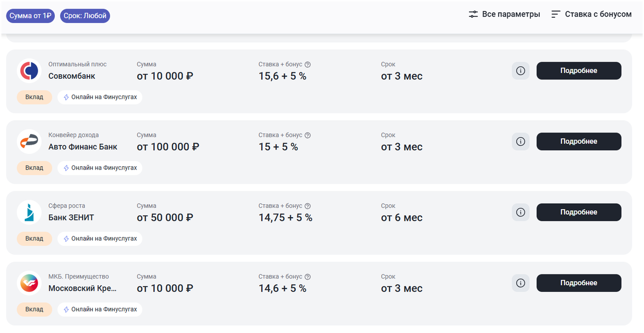Click the sort lines icon beside Ставка с бонусом
The width and height of the screenshot is (644, 333).
[556, 14]
